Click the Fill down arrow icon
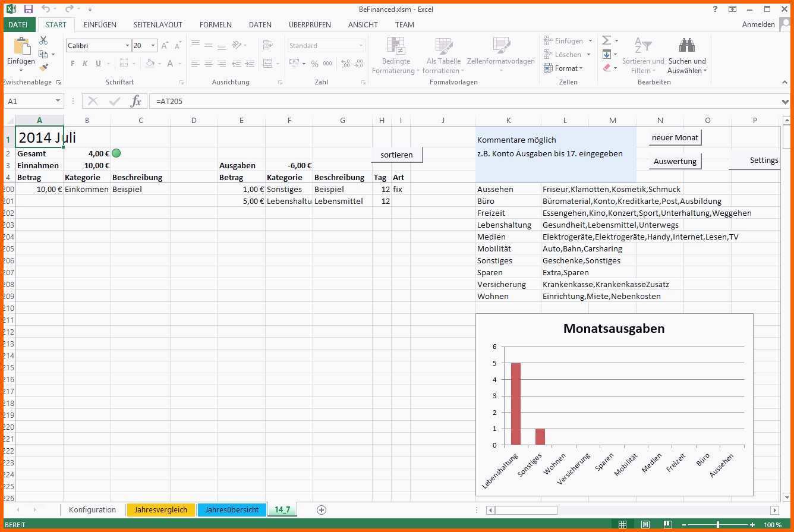Screen dimensions: 794x532 (606, 54)
